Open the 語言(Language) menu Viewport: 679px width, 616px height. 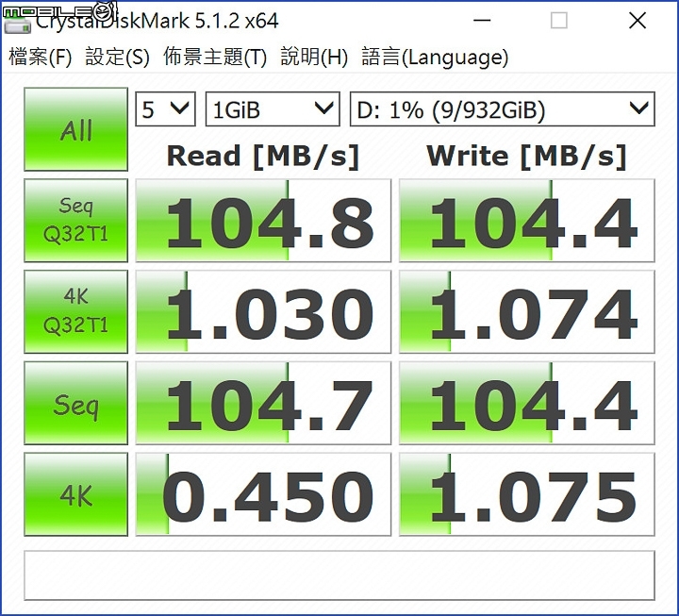click(435, 57)
